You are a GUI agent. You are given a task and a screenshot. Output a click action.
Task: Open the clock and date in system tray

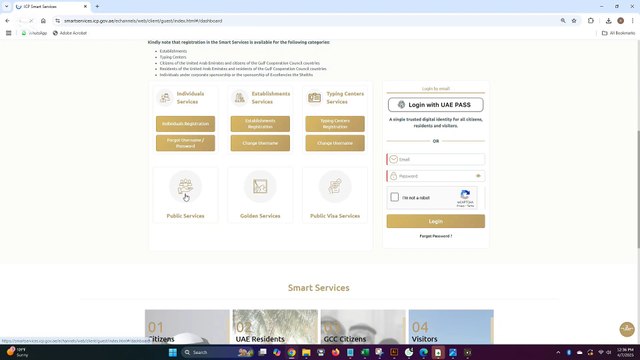coord(626,352)
